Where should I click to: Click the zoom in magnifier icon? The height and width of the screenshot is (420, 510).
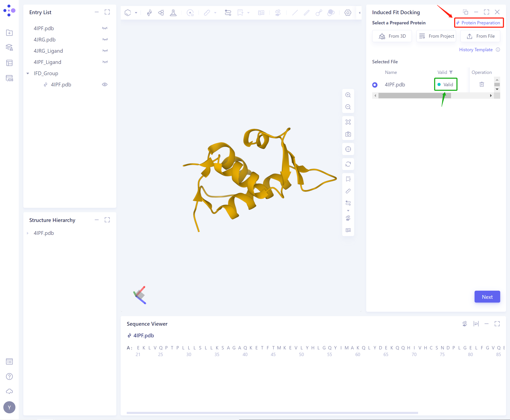348,95
